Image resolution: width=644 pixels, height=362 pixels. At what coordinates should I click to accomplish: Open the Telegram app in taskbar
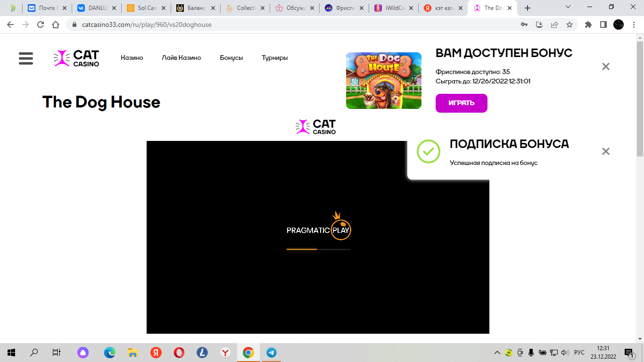click(271, 353)
